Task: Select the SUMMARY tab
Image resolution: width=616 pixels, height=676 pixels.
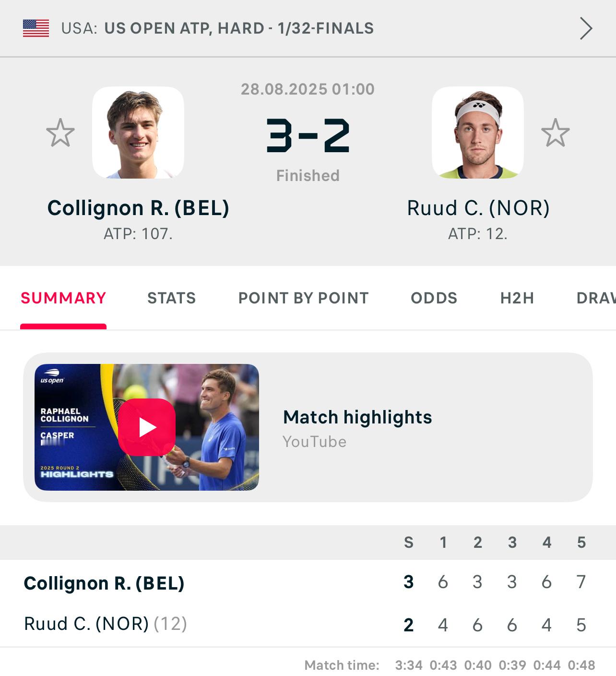Action: (x=63, y=298)
